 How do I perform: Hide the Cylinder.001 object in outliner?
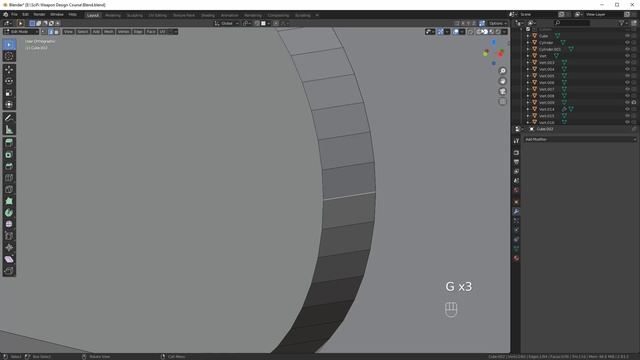click(627, 49)
